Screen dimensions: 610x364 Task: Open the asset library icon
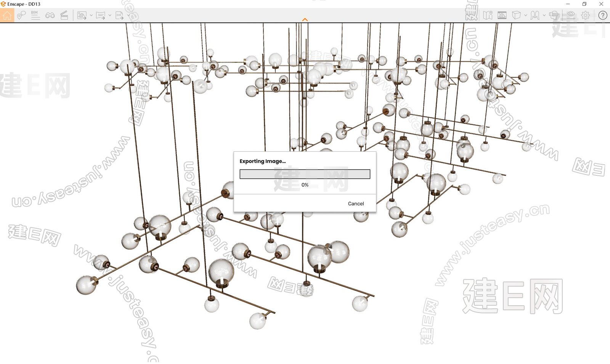502,15
